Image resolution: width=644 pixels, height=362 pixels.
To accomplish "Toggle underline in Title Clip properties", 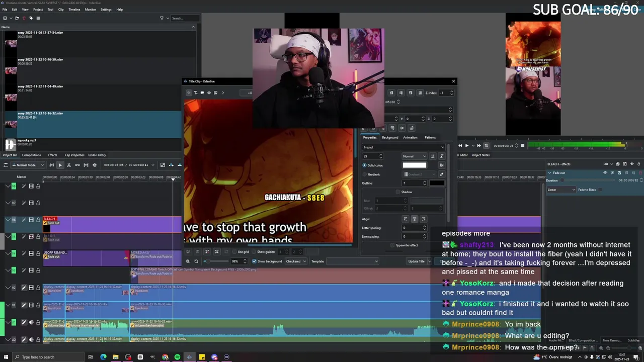I will tap(432, 156).
